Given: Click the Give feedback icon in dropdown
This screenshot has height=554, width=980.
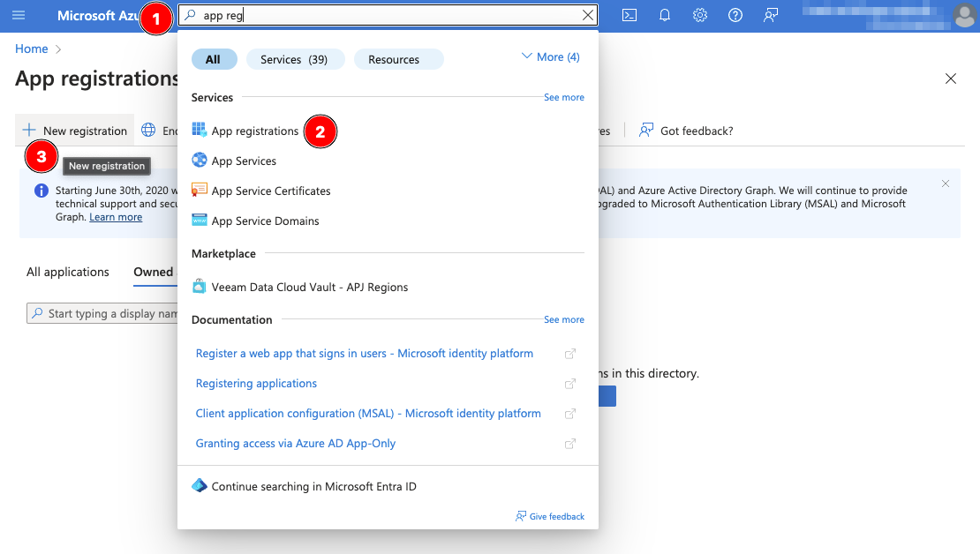Looking at the screenshot, I should point(521,516).
